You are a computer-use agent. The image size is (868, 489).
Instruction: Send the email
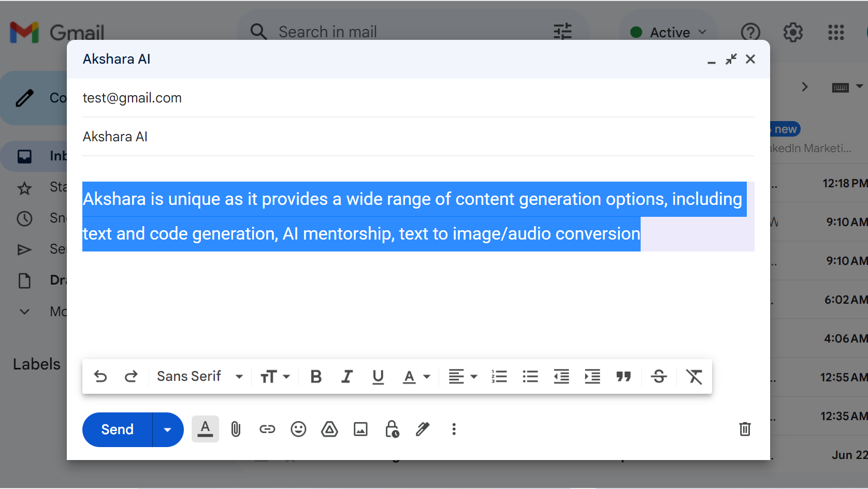coord(118,429)
